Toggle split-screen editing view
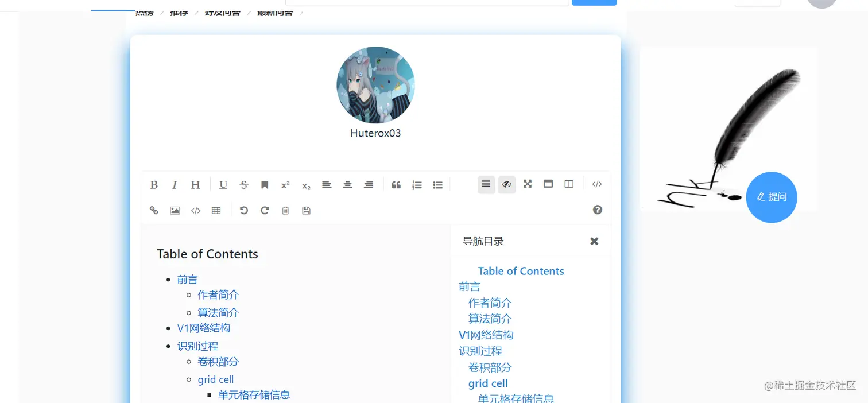 pyautogui.click(x=568, y=184)
